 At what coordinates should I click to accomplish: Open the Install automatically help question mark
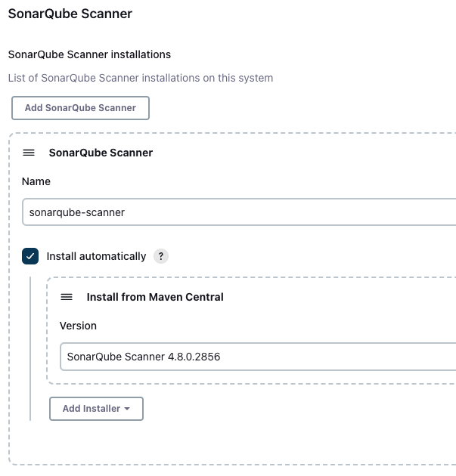click(161, 257)
